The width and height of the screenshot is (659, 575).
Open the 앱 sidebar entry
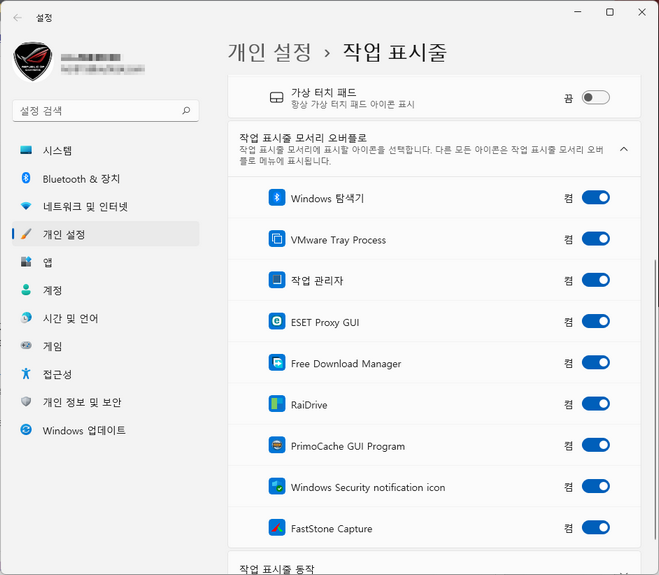click(x=105, y=262)
